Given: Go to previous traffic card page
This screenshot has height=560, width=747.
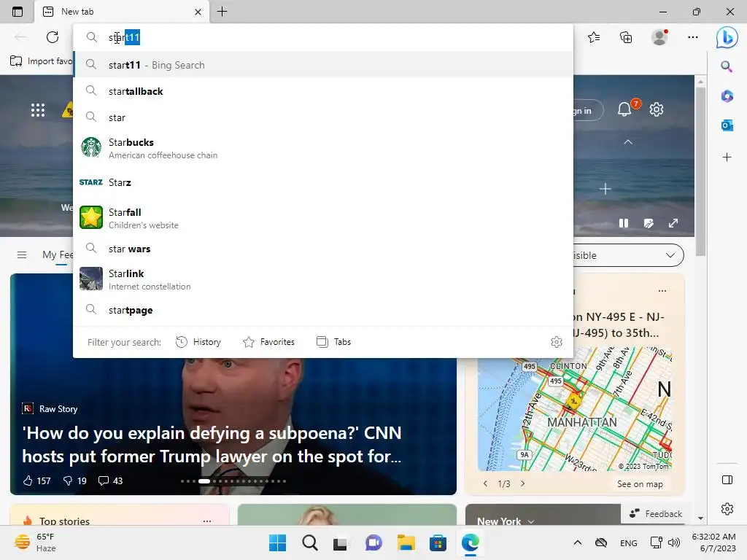Looking at the screenshot, I should [485, 483].
